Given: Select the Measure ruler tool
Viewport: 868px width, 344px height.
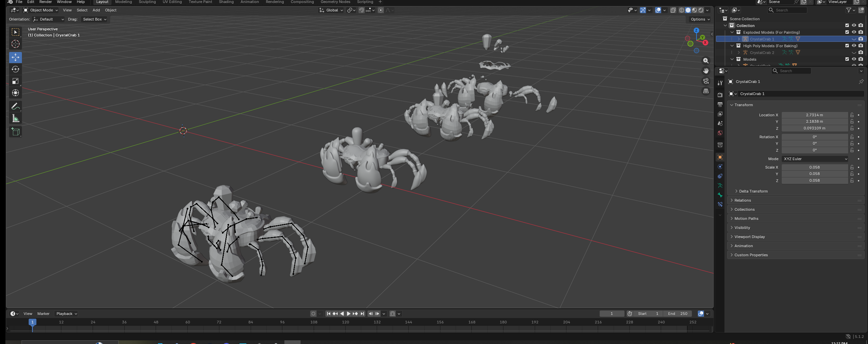Looking at the screenshot, I should pos(15,118).
